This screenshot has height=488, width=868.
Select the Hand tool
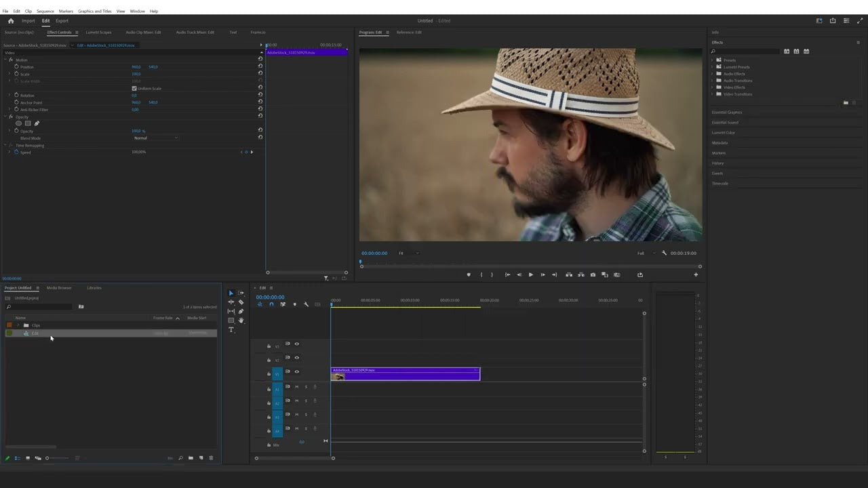pos(241,320)
